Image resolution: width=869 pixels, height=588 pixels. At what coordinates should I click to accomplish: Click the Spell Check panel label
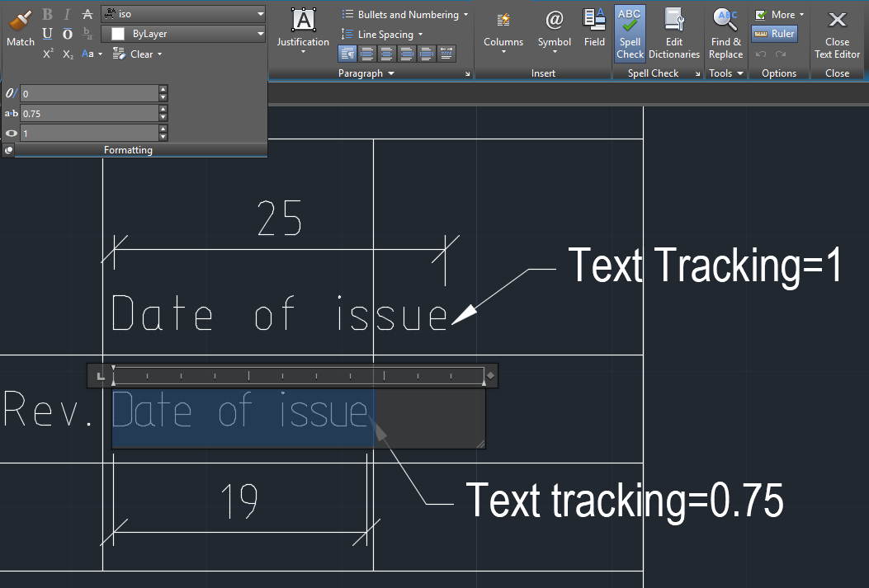(x=653, y=73)
